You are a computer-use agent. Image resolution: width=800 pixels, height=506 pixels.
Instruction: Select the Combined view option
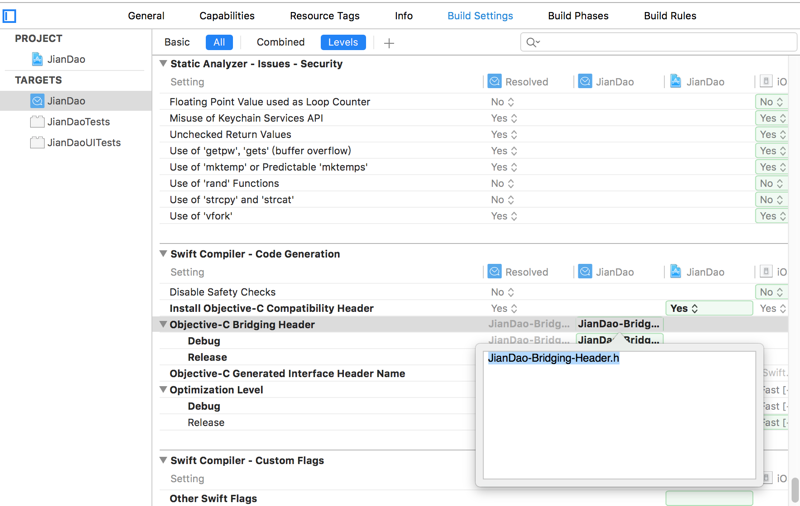(x=280, y=43)
